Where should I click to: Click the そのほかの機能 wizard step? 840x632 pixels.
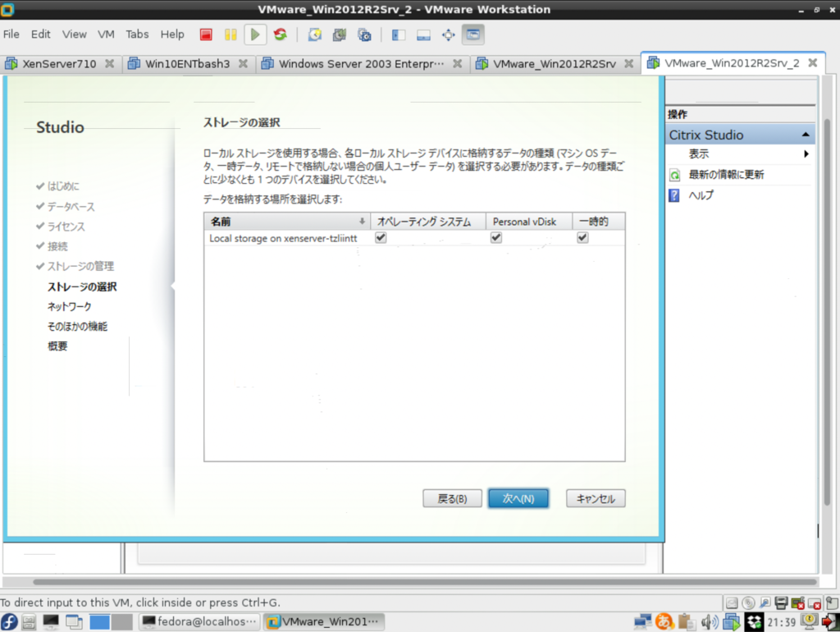(x=77, y=327)
